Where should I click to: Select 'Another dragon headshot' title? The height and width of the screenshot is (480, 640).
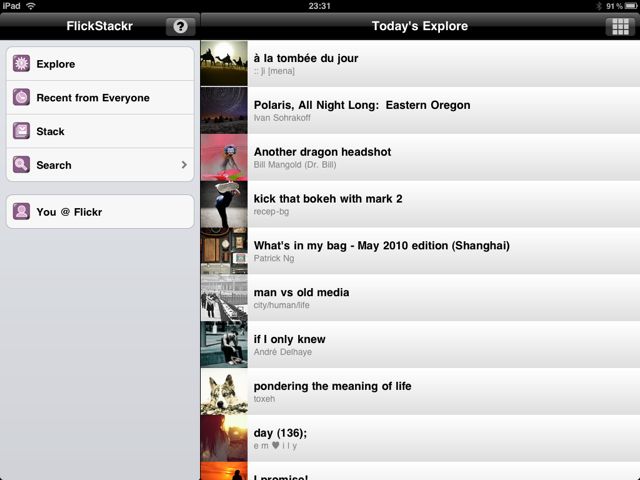[322, 152]
